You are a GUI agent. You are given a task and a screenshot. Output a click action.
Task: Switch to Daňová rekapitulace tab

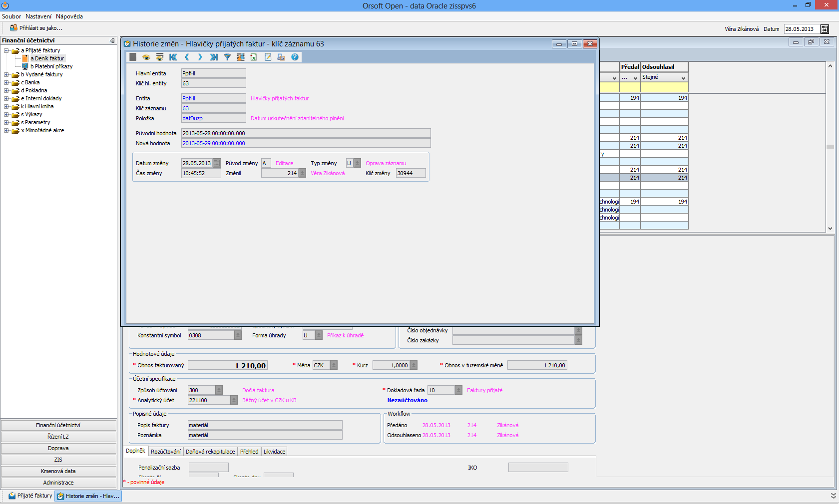pos(210,452)
